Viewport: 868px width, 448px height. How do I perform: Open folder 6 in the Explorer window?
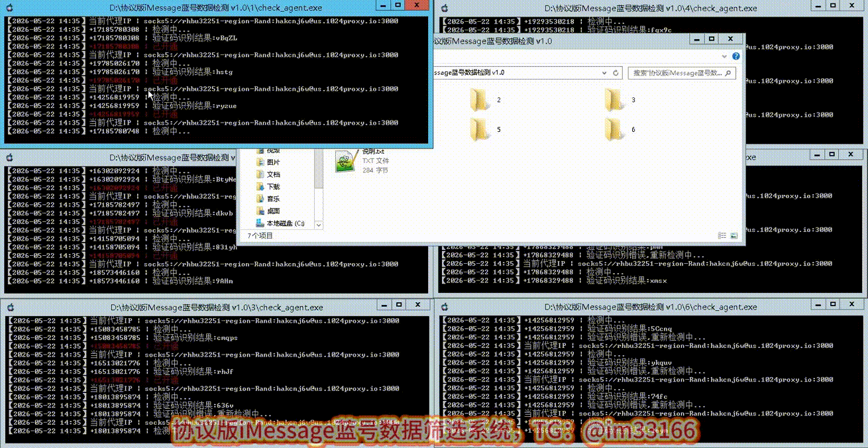pyautogui.click(x=615, y=129)
